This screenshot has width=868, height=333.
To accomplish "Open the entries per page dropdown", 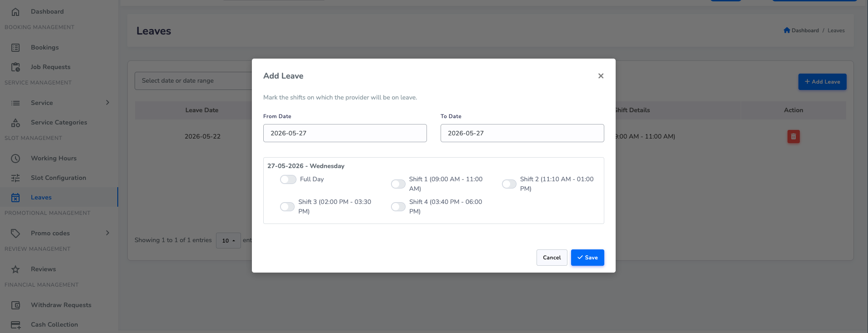I will point(228,240).
